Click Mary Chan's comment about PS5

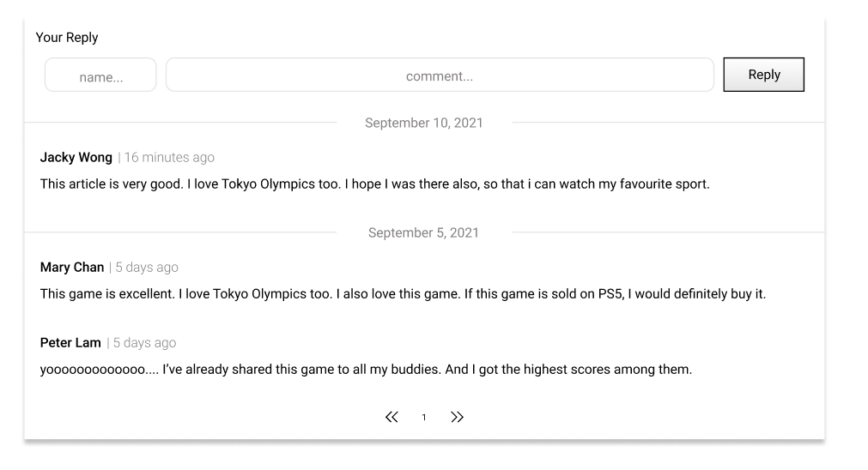[x=402, y=294]
